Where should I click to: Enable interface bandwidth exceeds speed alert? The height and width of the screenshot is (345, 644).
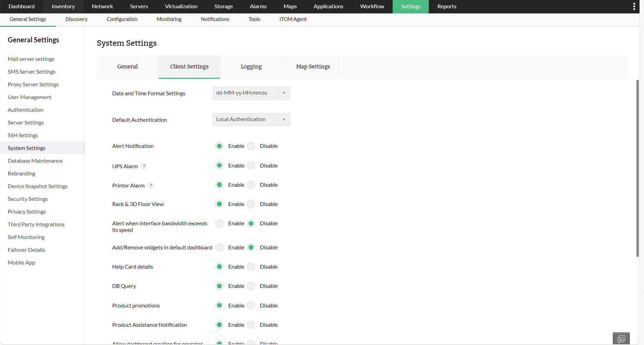(x=219, y=223)
